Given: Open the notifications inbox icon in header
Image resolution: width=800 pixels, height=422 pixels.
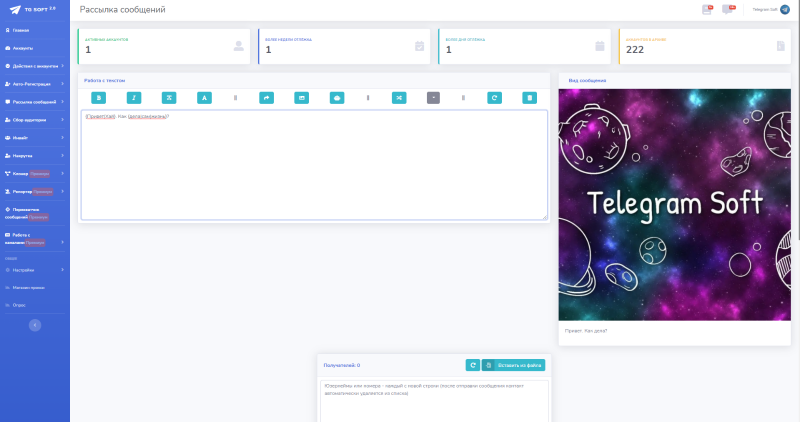Looking at the screenshot, I should [x=707, y=9].
